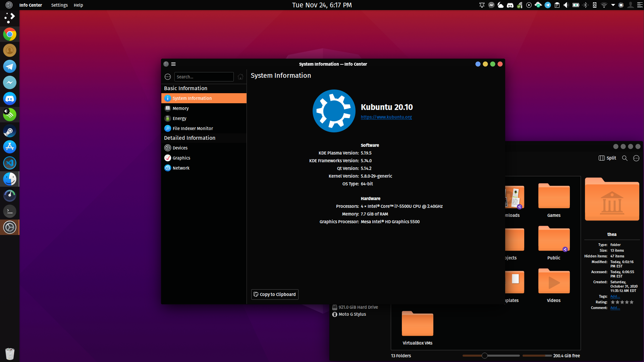Open the terminal from the dock
644x362 pixels.
10,211
